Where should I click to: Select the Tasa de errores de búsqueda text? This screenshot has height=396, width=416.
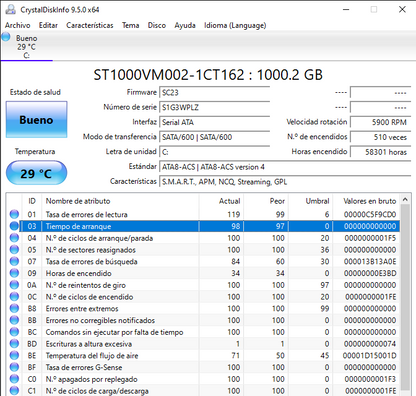pos(91,261)
